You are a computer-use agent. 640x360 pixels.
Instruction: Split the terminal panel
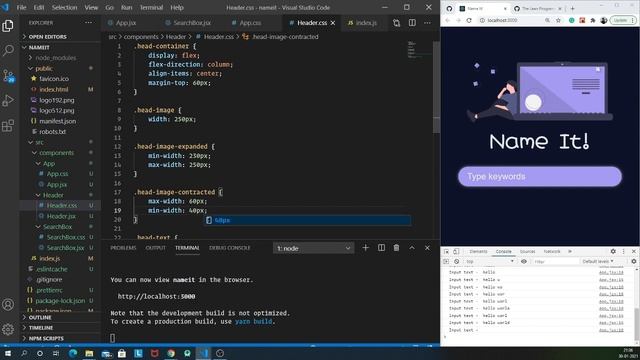[x=381, y=248]
